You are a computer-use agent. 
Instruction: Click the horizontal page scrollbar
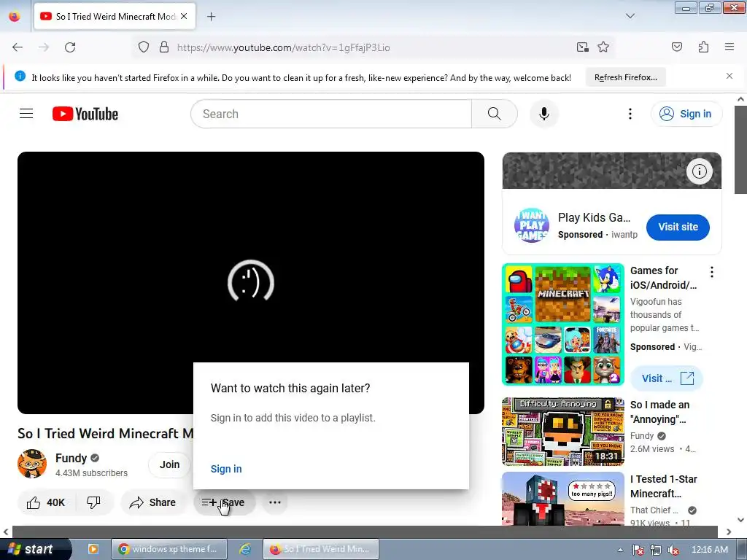click(365, 532)
